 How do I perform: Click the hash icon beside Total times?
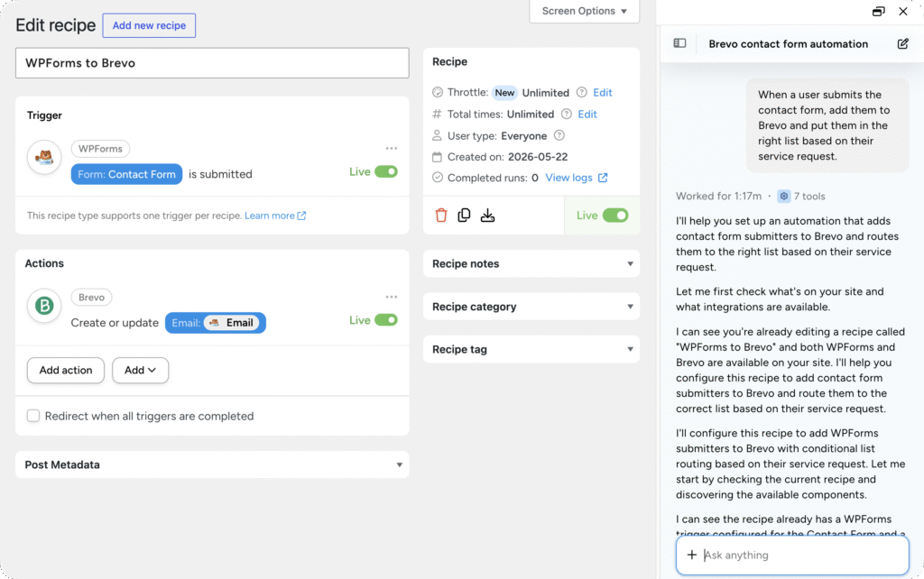(437, 114)
